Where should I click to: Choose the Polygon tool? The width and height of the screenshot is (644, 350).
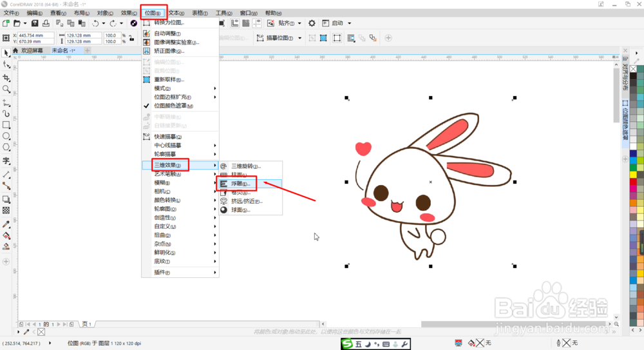[x=6, y=147]
